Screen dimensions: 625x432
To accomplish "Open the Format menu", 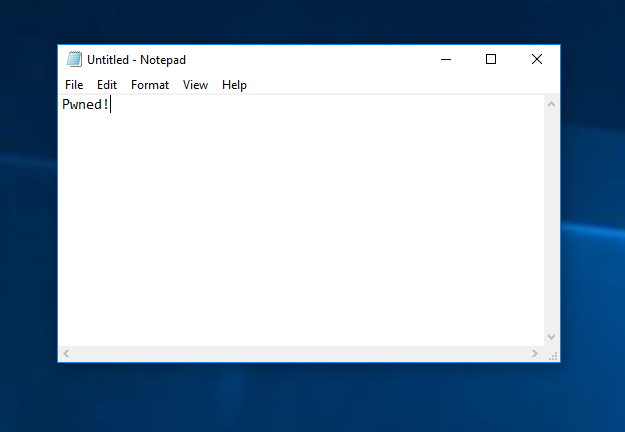I will click(150, 85).
